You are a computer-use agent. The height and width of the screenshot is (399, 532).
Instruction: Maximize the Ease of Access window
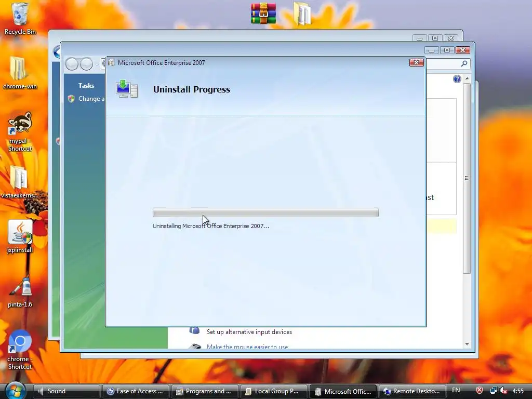click(447, 50)
